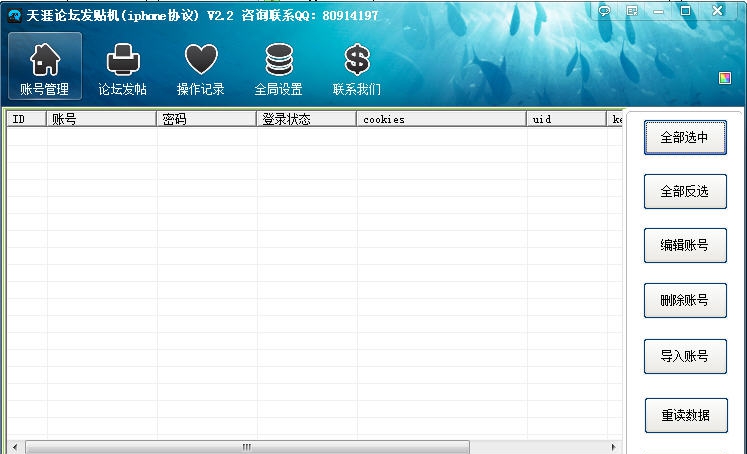Switch to the 论坛发帖 printer tab
This screenshot has width=747, height=454.
123,69
